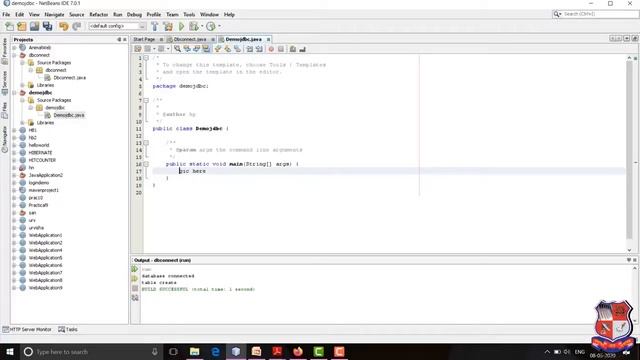Click the Search (Ctrl+I) field
Screen dimensions: 640x360
596,14
